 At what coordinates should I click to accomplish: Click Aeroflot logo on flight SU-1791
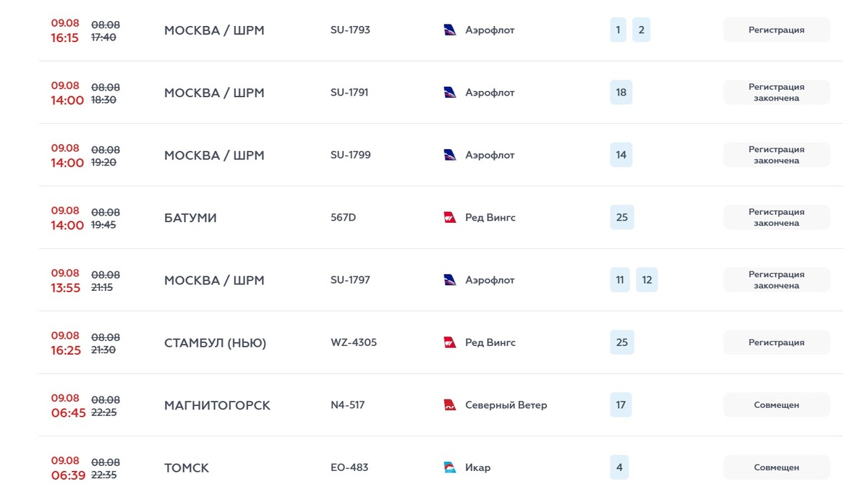(450, 93)
